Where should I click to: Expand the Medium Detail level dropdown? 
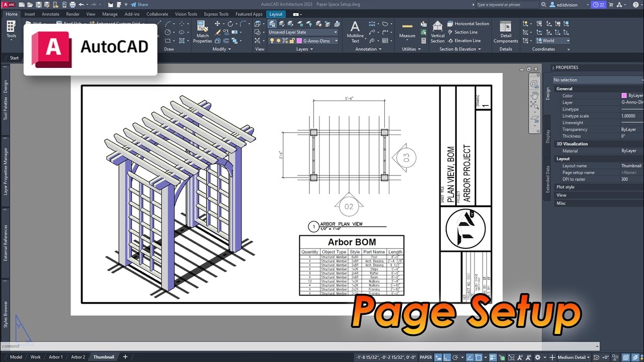[574, 357]
